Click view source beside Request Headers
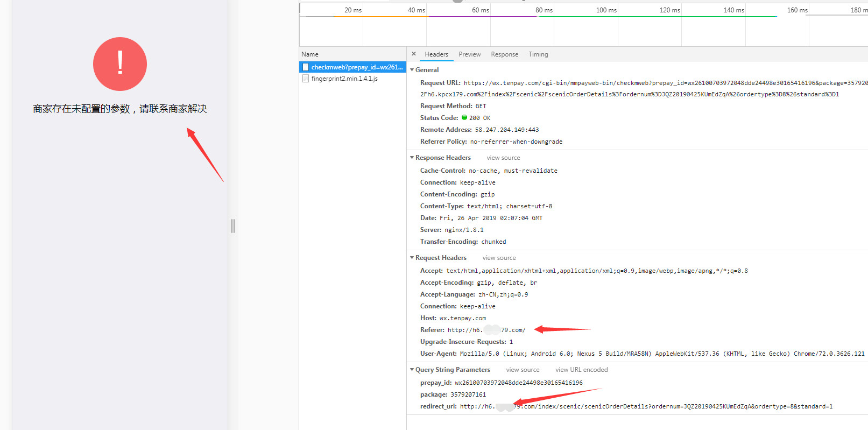Screen dimensions: 868x430 [499, 258]
